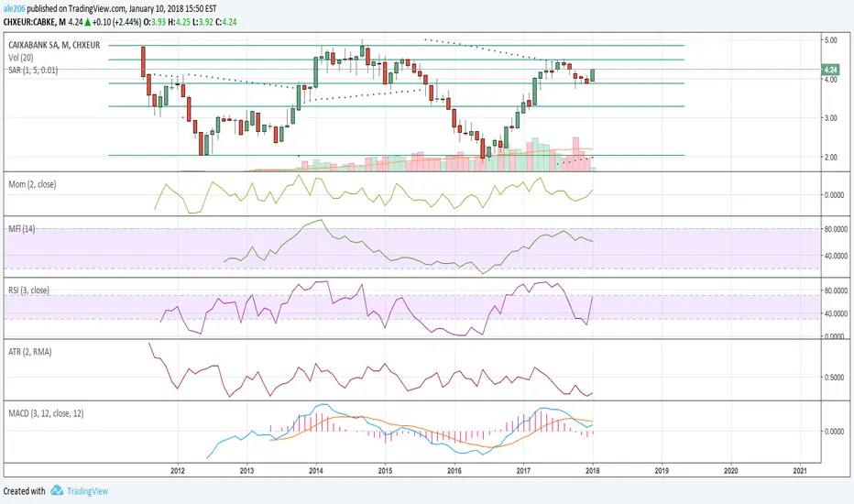Click the 2016 label on time axis

[454, 471]
